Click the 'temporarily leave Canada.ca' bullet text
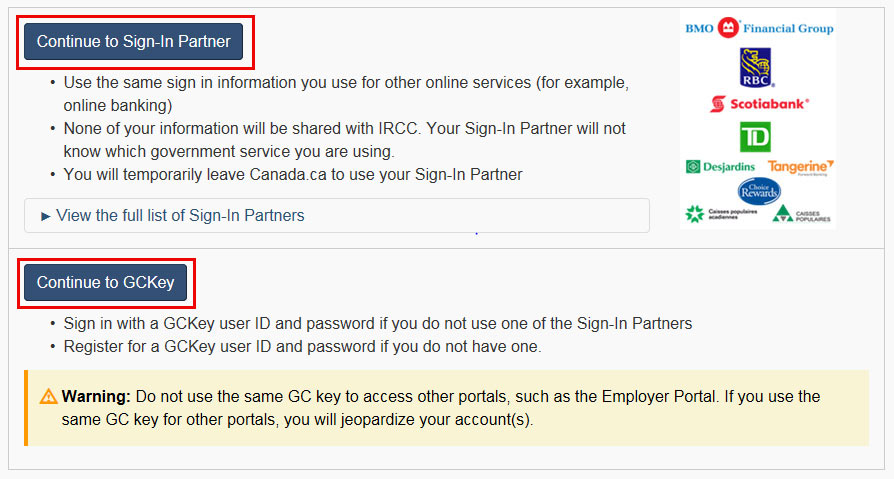This screenshot has height=479, width=894. tap(293, 174)
